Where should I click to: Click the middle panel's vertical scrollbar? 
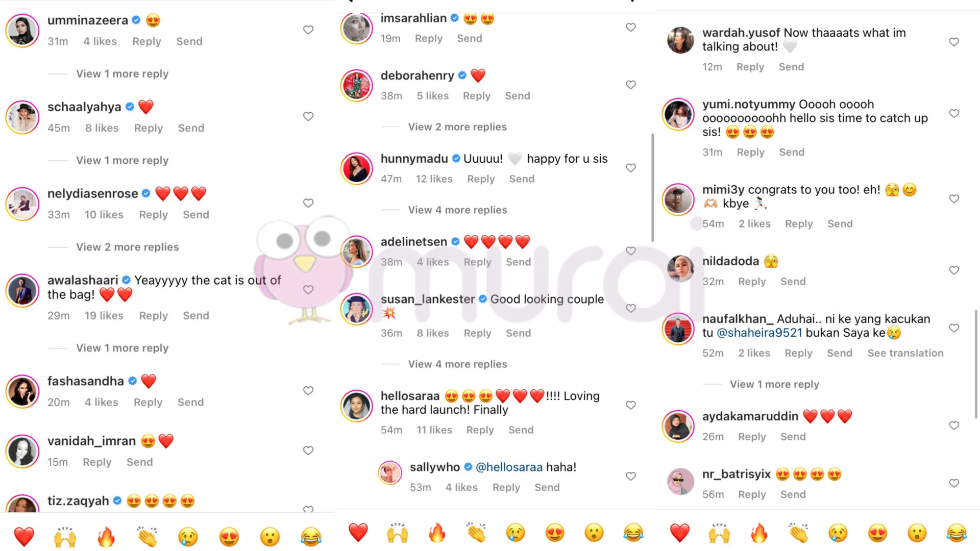tap(652, 188)
